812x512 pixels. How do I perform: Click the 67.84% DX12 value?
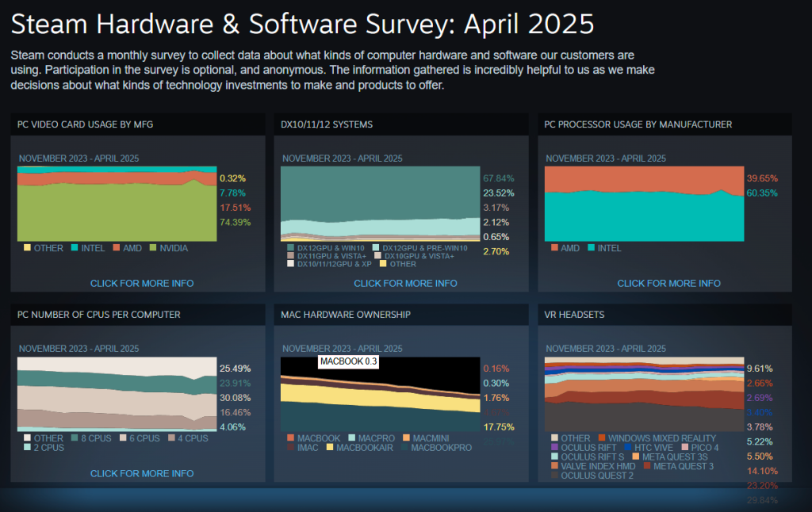(x=499, y=178)
